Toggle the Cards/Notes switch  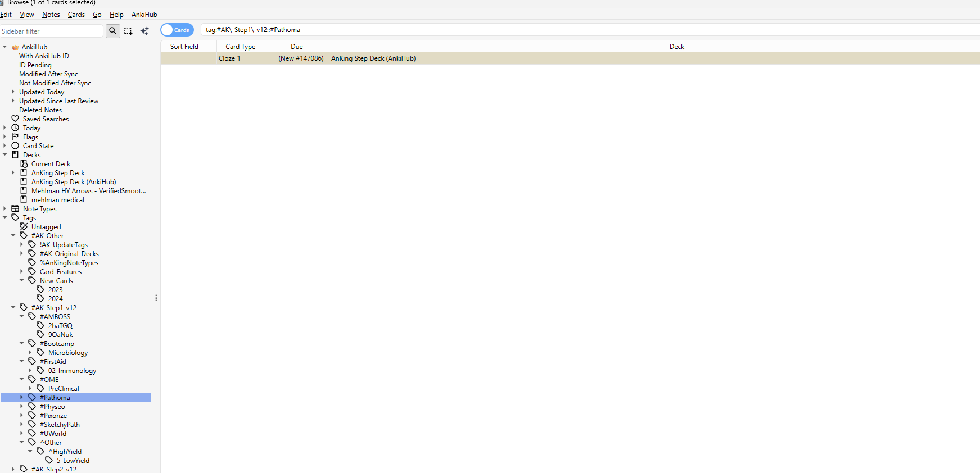[x=177, y=30]
